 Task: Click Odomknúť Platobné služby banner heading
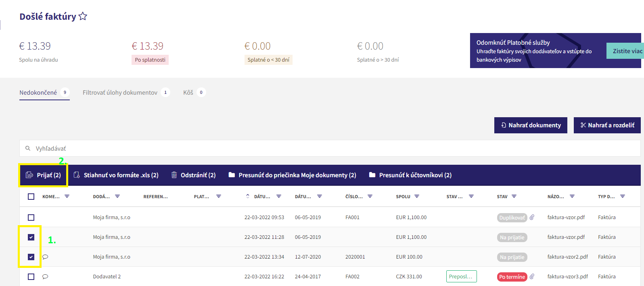[x=513, y=42]
